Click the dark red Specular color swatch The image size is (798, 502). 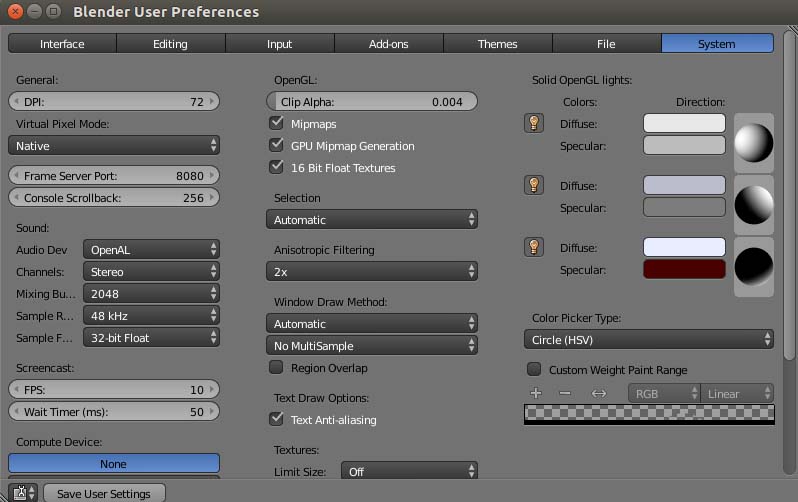coord(684,269)
